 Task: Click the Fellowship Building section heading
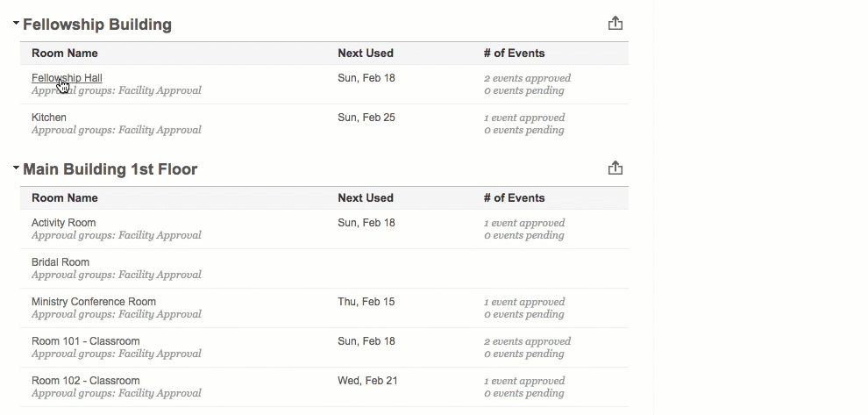(97, 25)
